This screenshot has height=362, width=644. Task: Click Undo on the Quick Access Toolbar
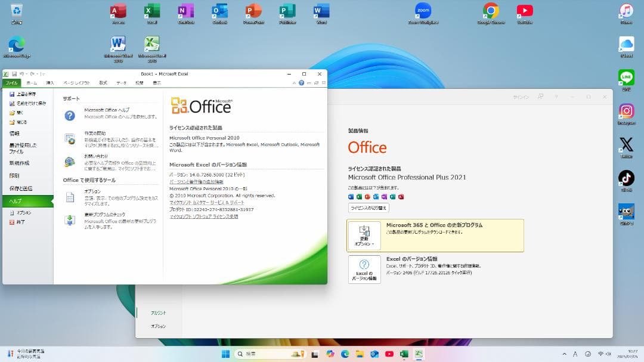[x=21, y=73]
